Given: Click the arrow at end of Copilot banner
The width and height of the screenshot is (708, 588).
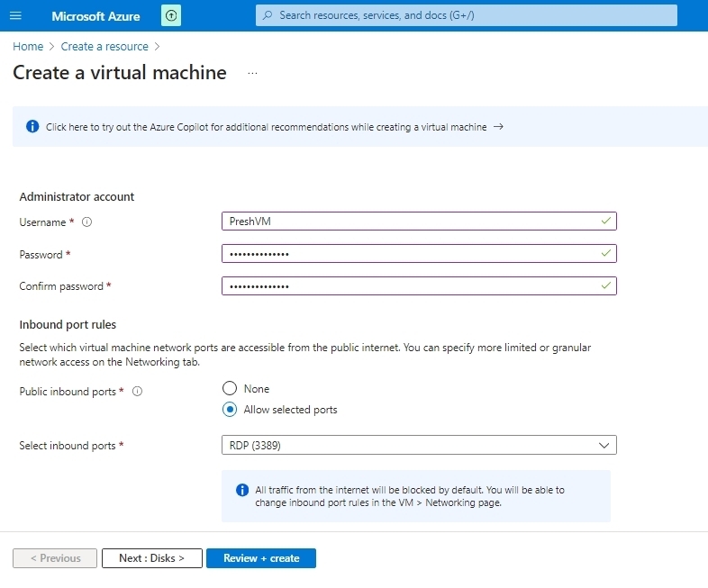Looking at the screenshot, I should [x=499, y=127].
